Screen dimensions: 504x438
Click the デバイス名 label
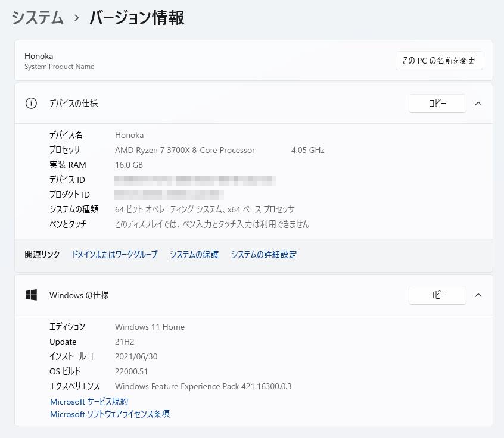[x=66, y=135]
